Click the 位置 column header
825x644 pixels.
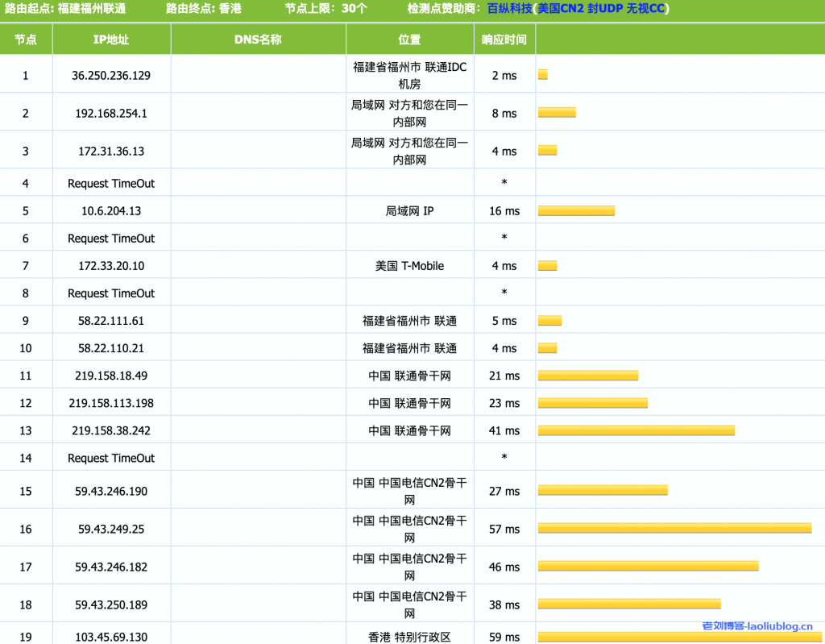(409, 39)
